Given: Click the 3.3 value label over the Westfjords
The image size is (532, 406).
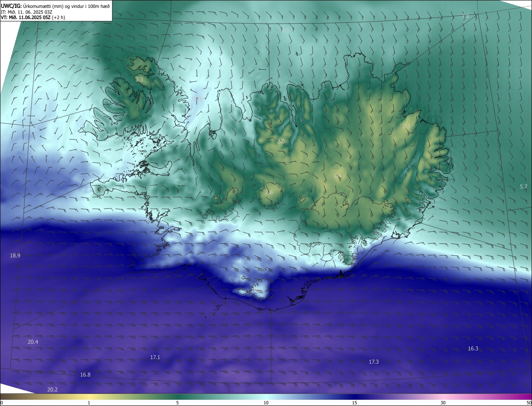Looking at the screenshot, I should [139, 79].
